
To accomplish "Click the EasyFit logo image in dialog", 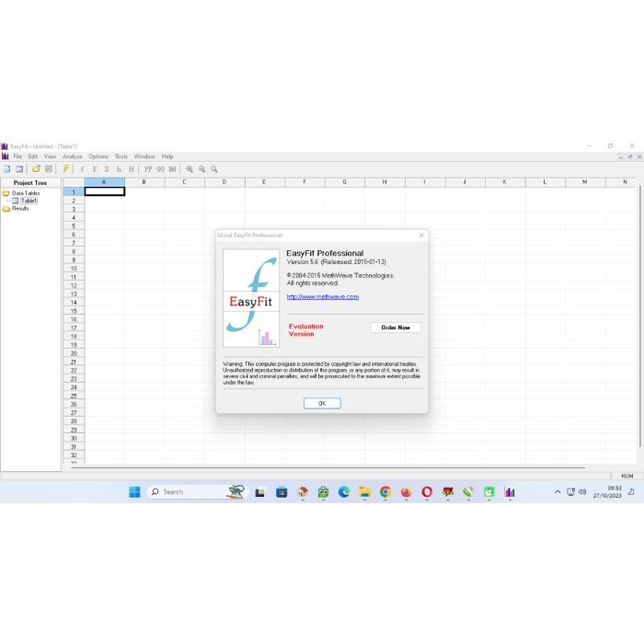I will point(251,298).
